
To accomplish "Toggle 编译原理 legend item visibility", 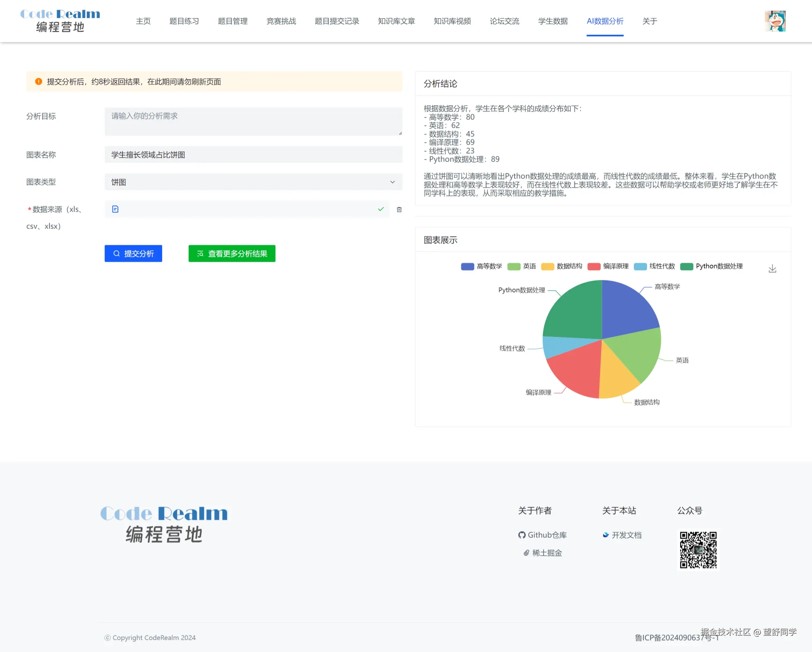I will point(608,266).
